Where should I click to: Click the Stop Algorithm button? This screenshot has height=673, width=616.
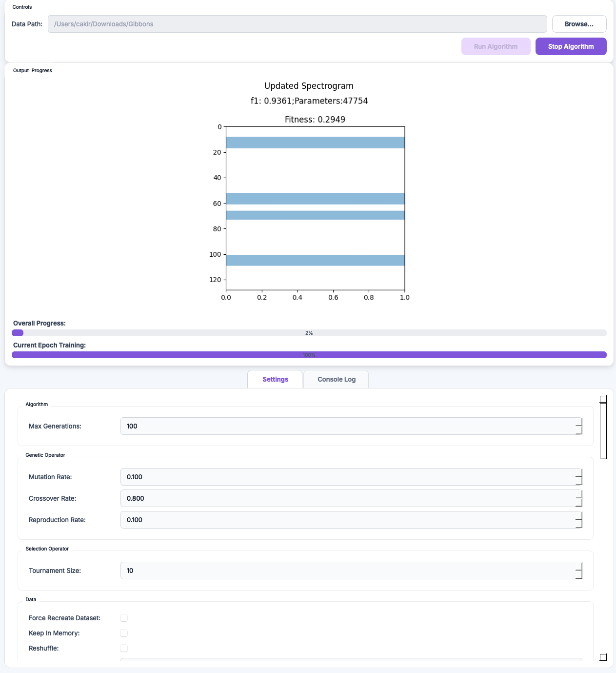coord(571,46)
